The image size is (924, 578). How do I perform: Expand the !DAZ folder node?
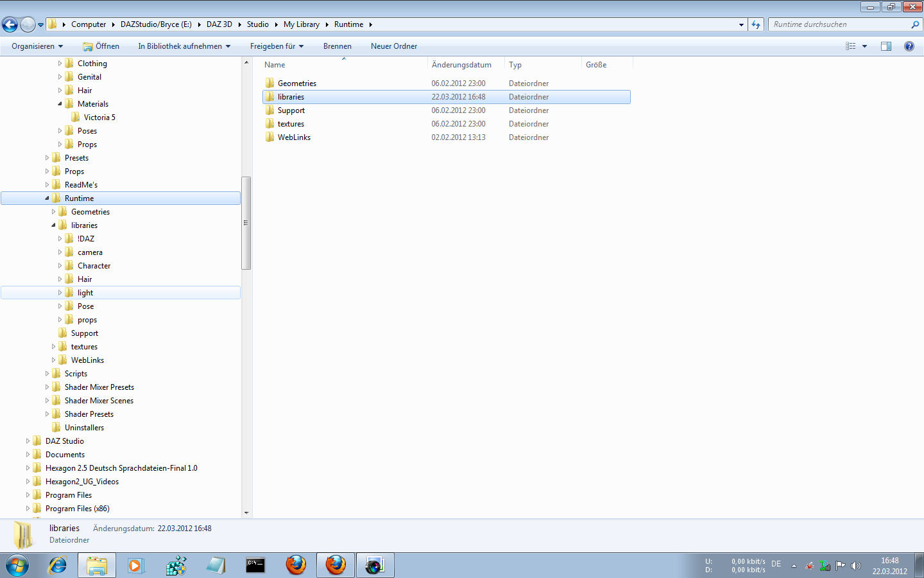(x=60, y=239)
